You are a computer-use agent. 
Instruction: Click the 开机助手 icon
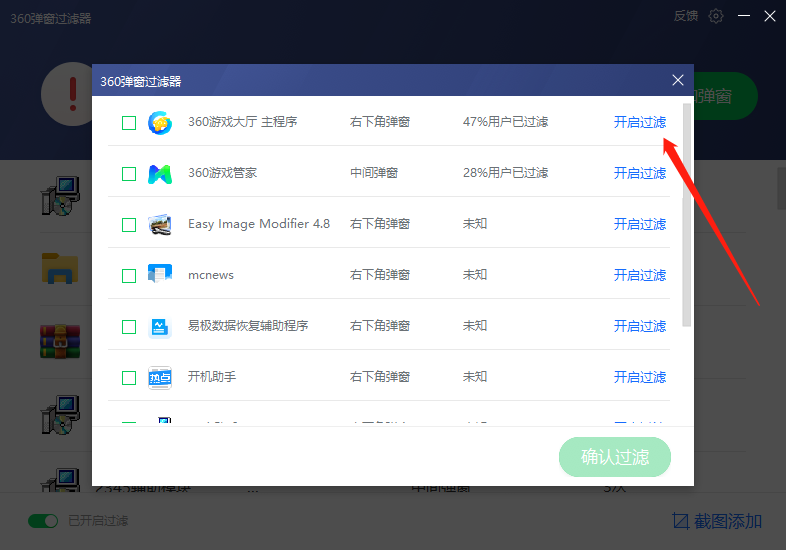coord(160,377)
